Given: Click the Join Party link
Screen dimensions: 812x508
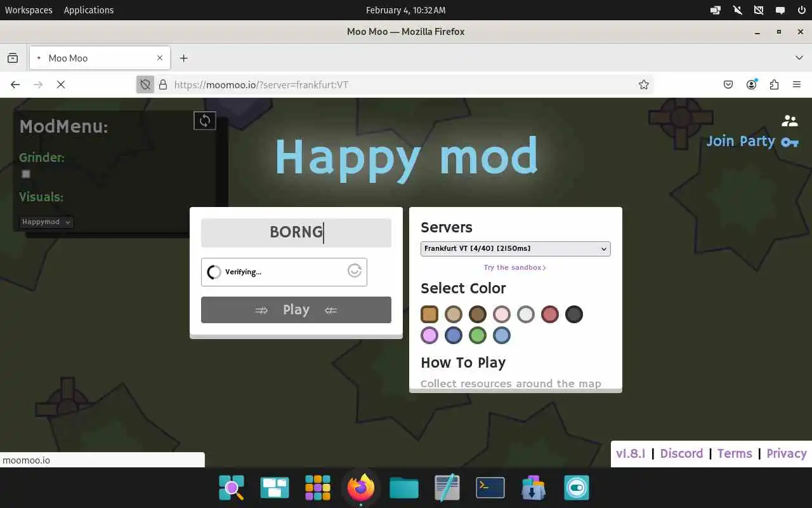Looking at the screenshot, I should tap(741, 141).
